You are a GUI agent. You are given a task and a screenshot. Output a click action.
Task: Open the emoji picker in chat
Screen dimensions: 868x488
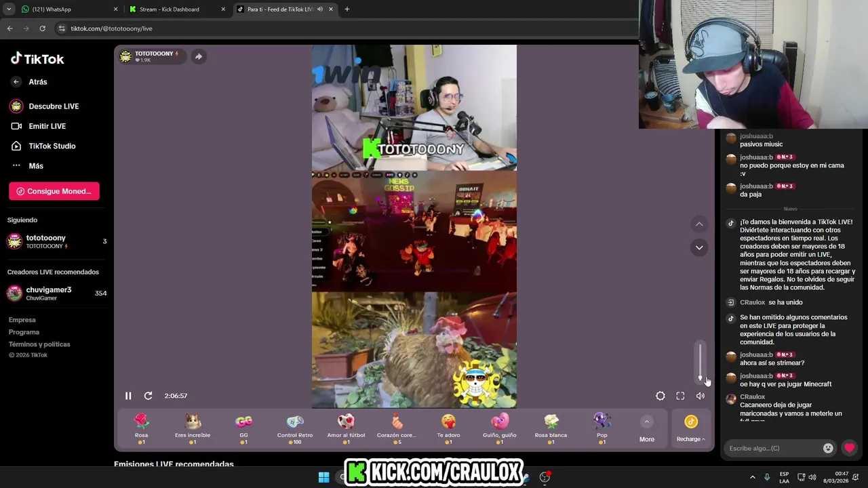[x=828, y=448]
